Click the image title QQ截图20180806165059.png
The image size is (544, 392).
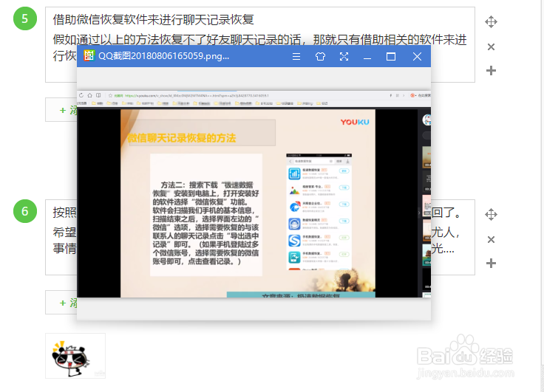click(x=164, y=56)
